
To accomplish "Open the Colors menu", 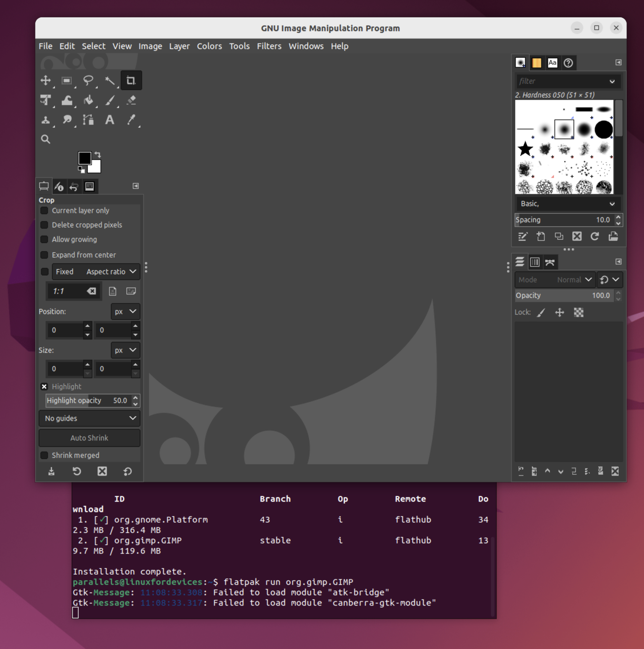I will (209, 46).
